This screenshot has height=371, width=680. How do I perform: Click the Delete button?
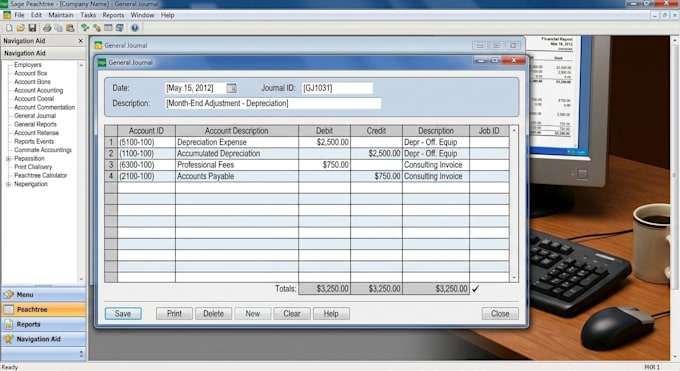(213, 314)
